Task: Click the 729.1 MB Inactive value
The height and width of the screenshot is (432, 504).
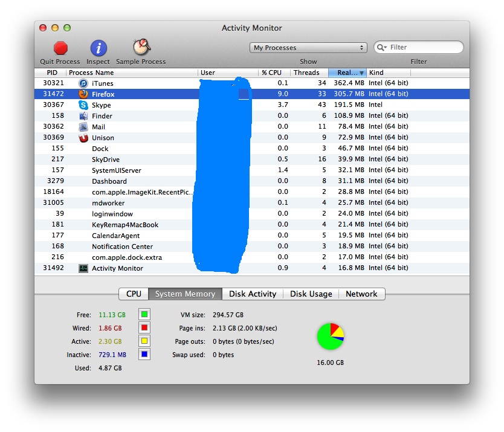Action: (x=112, y=355)
